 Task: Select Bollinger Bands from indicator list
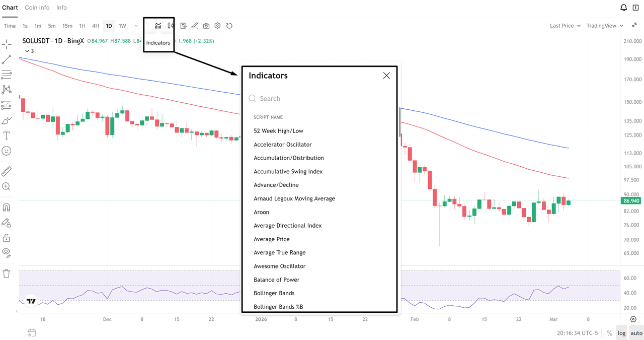(274, 293)
